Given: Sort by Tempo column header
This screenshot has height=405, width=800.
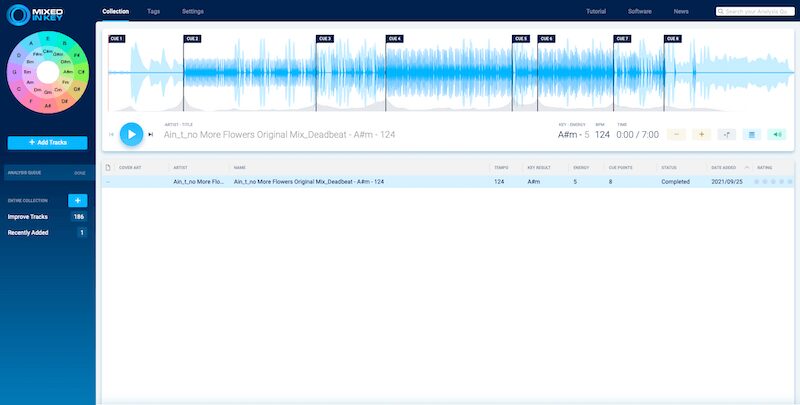Looking at the screenshot, I should (x=501, y=168).
